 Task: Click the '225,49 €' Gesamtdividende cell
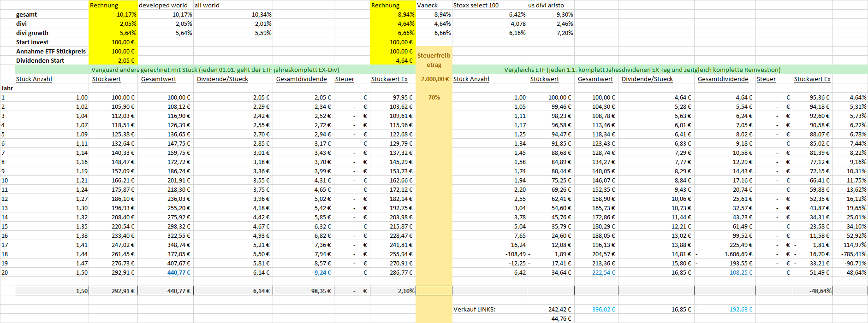(x=725, y=245)
